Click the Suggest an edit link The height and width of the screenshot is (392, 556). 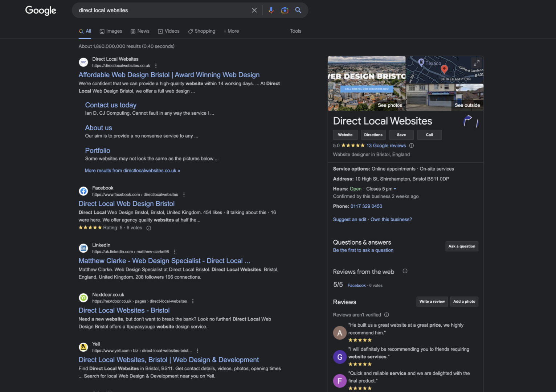pyautogui.click(x=349, y=220)
